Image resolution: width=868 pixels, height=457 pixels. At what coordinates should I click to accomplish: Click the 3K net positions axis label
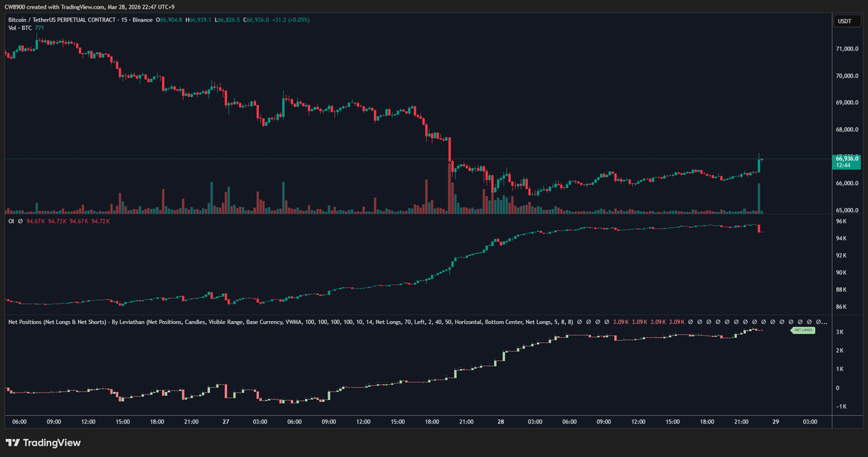[x=839, y=332]
